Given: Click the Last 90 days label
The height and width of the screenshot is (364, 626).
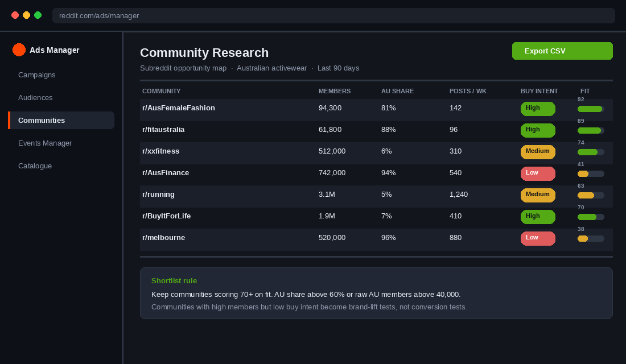Looking at the screenshot, I should pos(338,68).
